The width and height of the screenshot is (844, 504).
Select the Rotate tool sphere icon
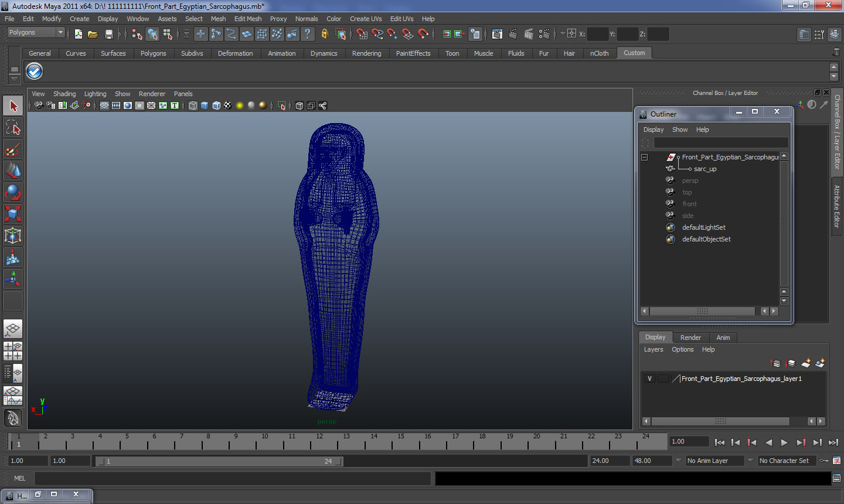pos(13,192)
